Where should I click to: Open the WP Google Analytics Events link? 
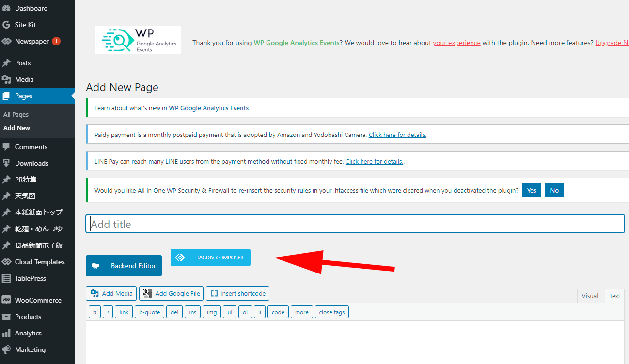pos(209,108)
